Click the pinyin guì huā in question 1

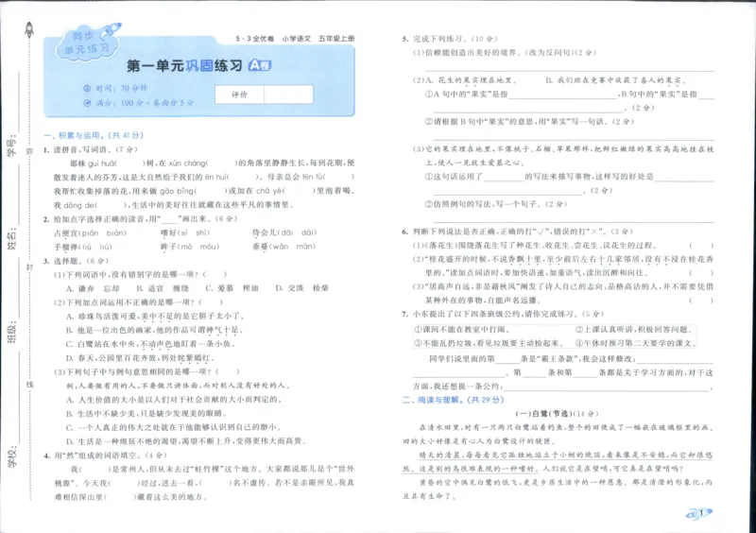(103, 163)
